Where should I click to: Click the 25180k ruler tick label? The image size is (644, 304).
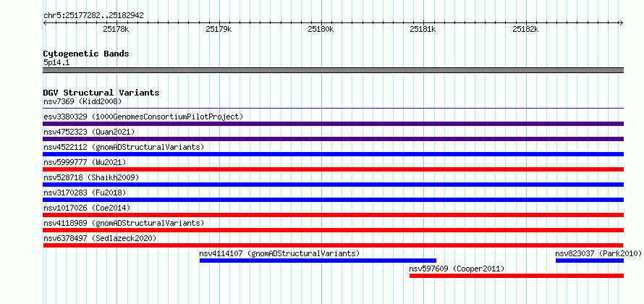click(x=321, y=29)
